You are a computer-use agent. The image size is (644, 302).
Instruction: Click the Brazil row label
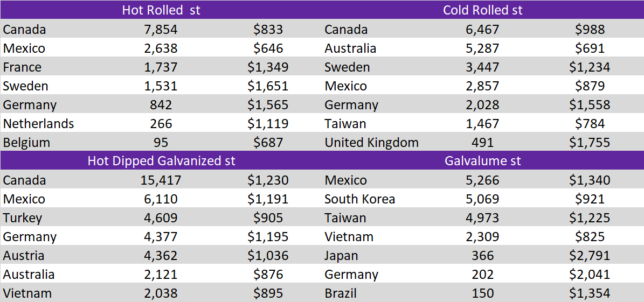(x=341, y=293)
